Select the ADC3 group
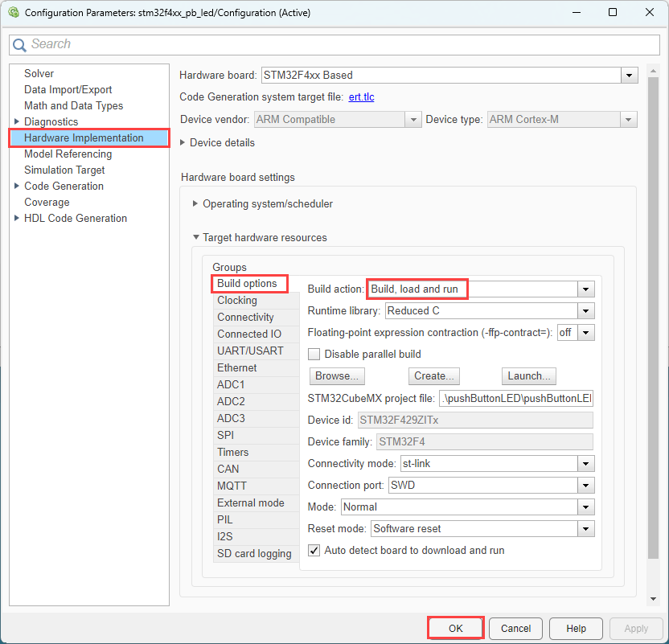Screen dimensions: 669x644 (x=256, y=418)
